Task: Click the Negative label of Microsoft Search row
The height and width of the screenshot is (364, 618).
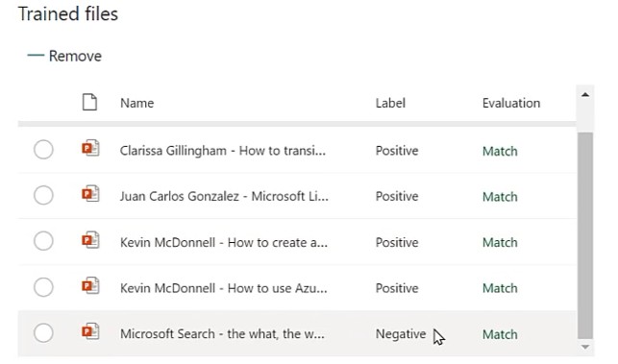Action: click(401, 334)
